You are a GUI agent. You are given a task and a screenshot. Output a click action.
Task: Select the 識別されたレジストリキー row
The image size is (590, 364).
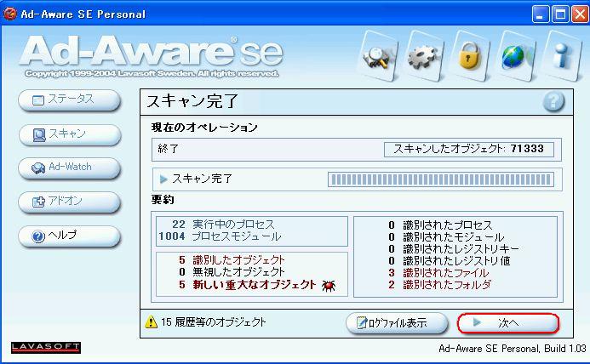click(x=454, y=249)
